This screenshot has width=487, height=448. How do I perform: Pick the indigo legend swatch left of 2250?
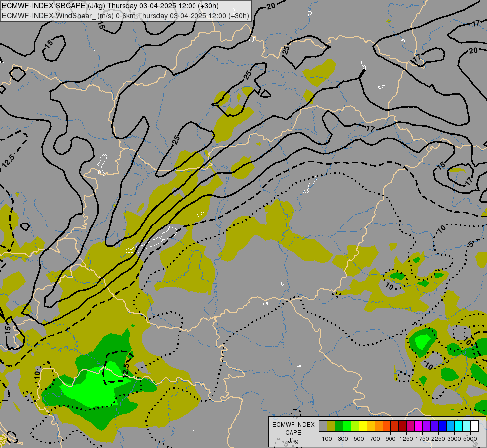point(434,426)
